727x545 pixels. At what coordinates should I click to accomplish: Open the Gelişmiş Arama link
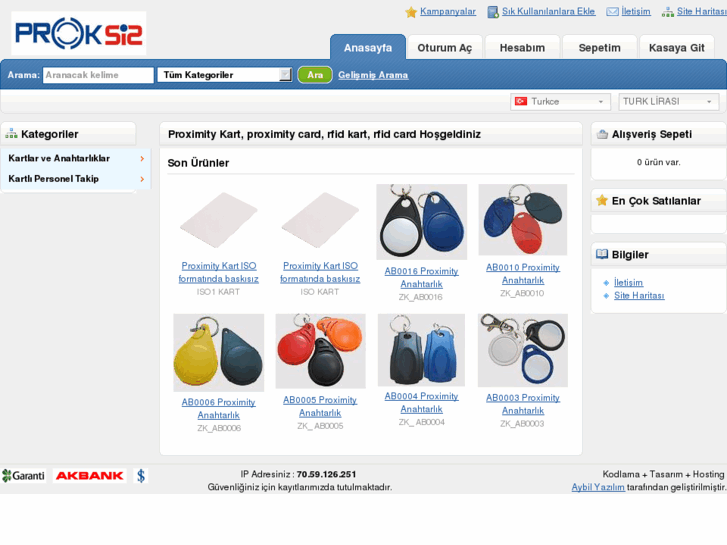pyautogui.click(x=373, y=75)
